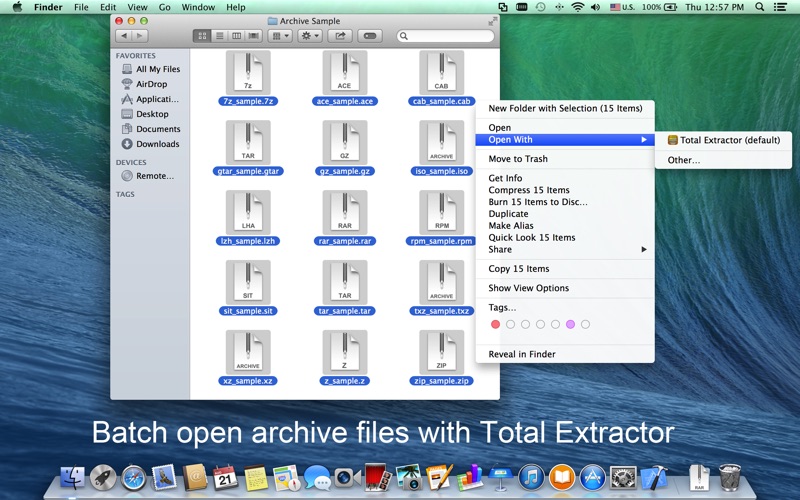This screenshot has height=500, width=800.
Task: Open App Store from the Dock
Action: tap(592, 478)
